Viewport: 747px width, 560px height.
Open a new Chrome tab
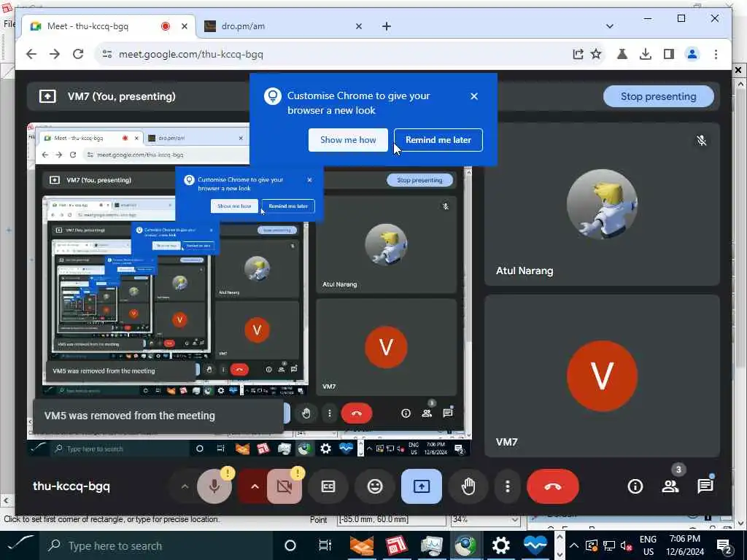(x=387, y=26)
